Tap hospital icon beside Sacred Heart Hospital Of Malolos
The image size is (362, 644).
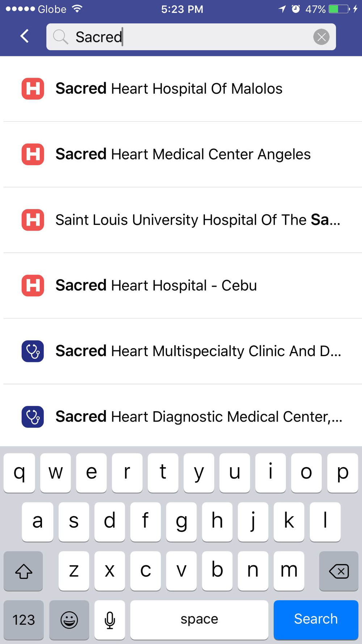pyautogui.click(x=33, y=89)
